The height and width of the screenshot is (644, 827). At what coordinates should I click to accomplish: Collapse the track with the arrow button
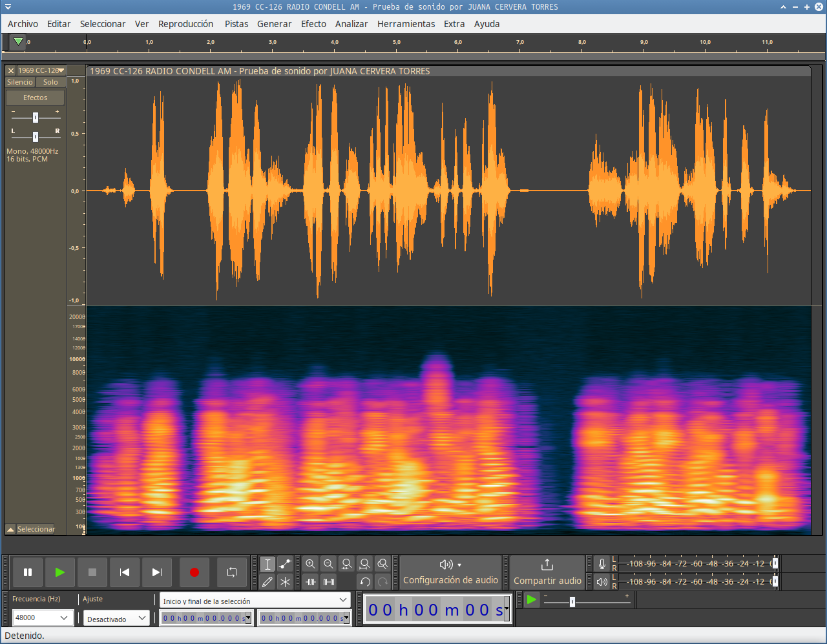10,529
